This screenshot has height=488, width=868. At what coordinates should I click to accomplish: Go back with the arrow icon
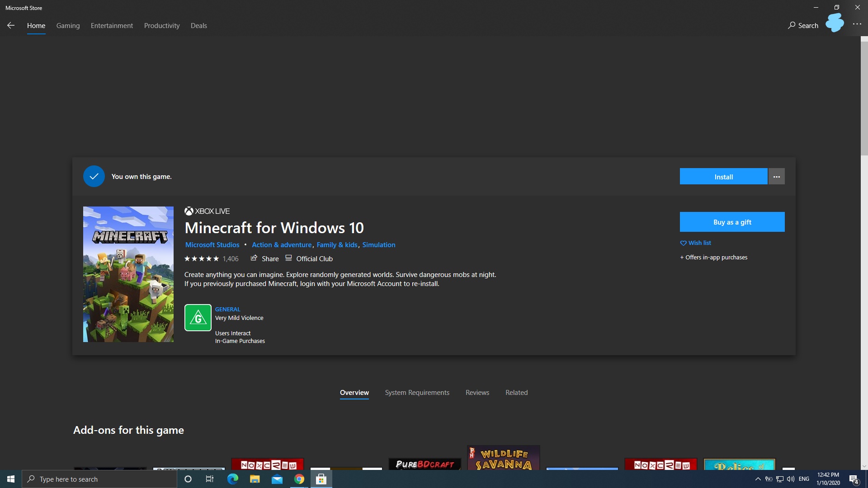click(11, 25)
